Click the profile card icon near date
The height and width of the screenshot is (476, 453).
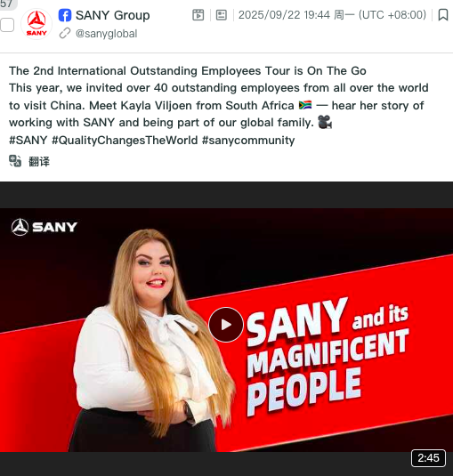click(x=222, y=15)
